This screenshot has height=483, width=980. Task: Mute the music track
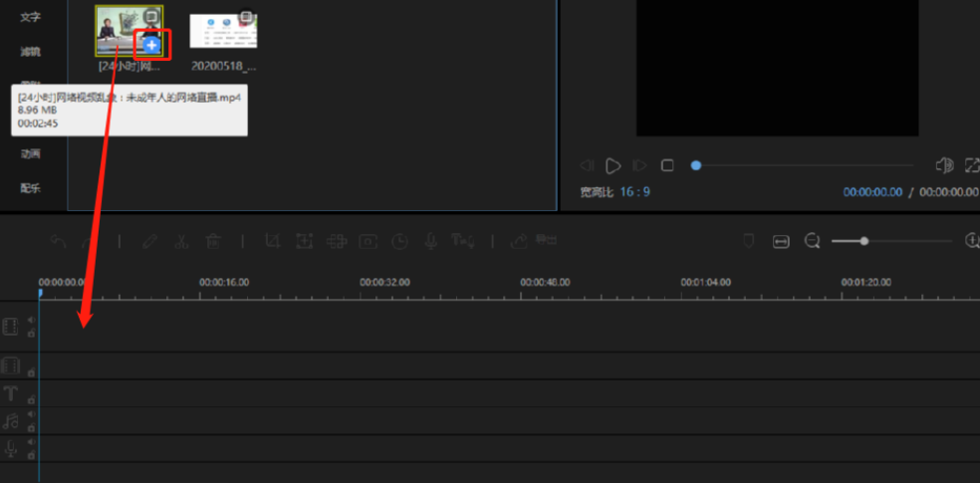[x=31, y=413]
